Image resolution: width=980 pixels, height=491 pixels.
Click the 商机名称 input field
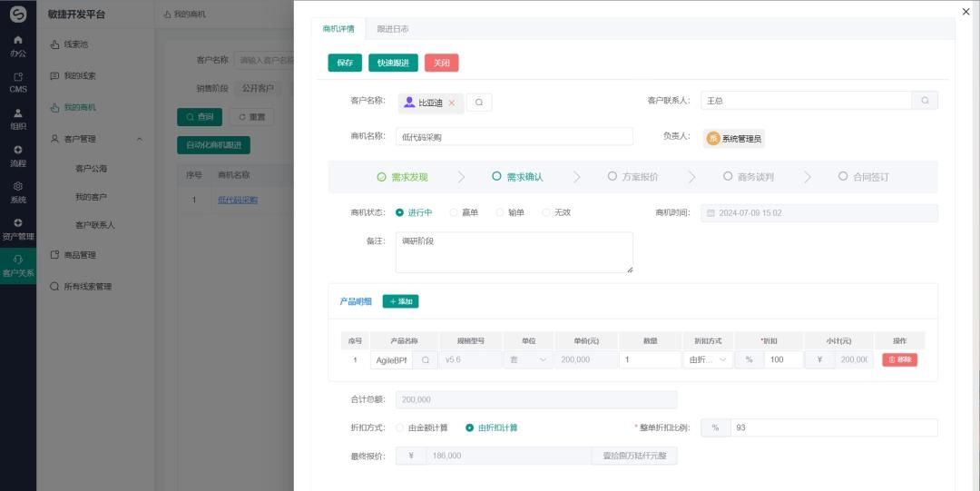514,137
